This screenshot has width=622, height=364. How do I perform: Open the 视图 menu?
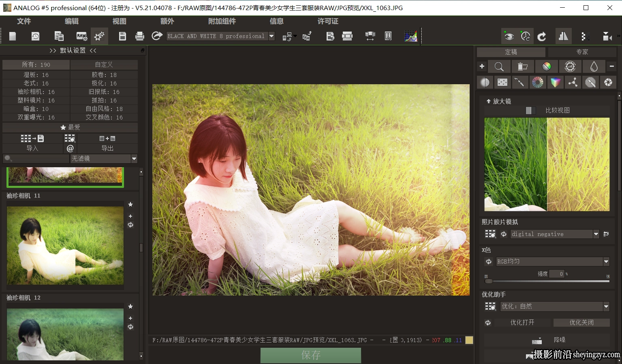coord(120,21)
